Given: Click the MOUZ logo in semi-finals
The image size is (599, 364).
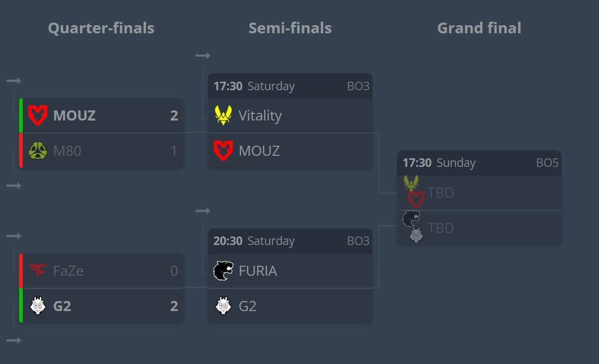Looking at the screenshot, I should click(223, 150).
